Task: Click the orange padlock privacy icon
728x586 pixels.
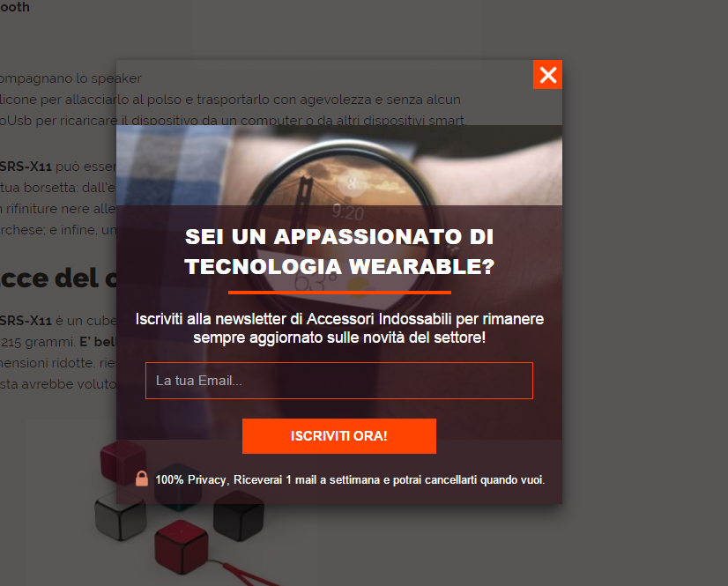Action: click(142, 478)
